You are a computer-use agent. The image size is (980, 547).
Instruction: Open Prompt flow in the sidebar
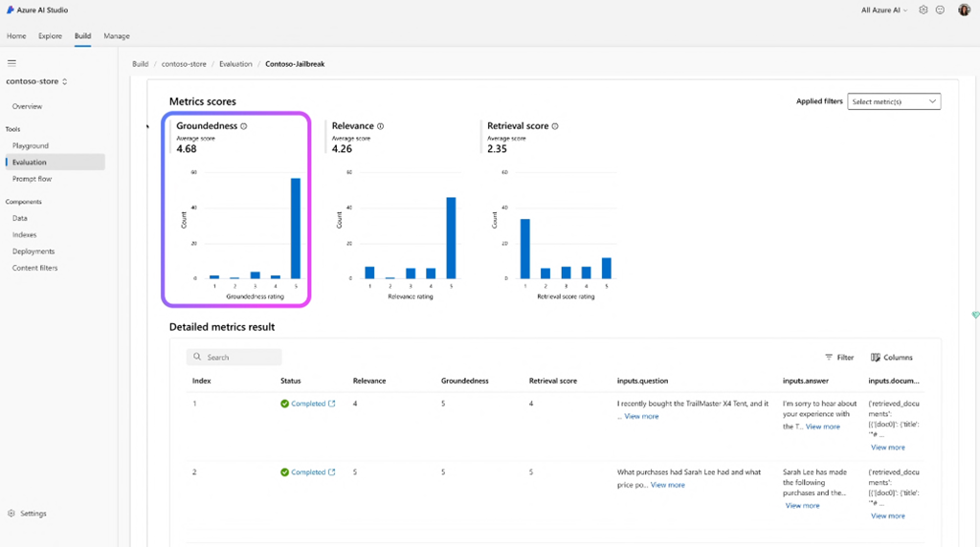[x=32, y=179]
